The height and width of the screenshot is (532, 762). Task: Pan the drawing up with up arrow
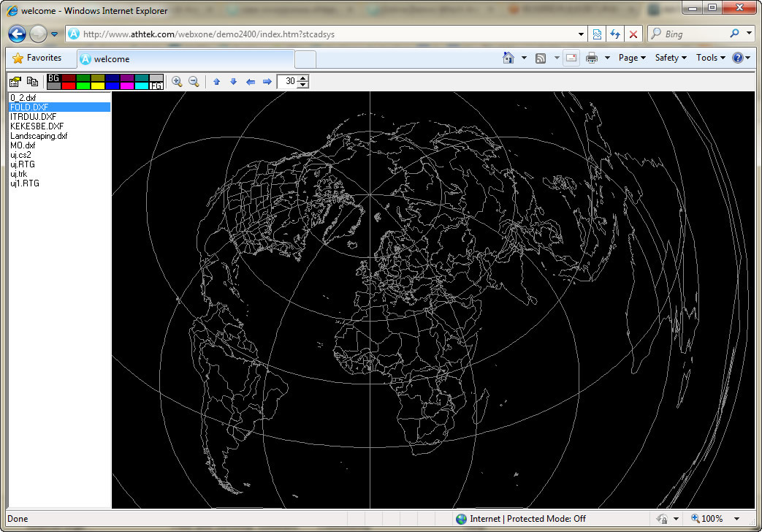click(216, 82)
